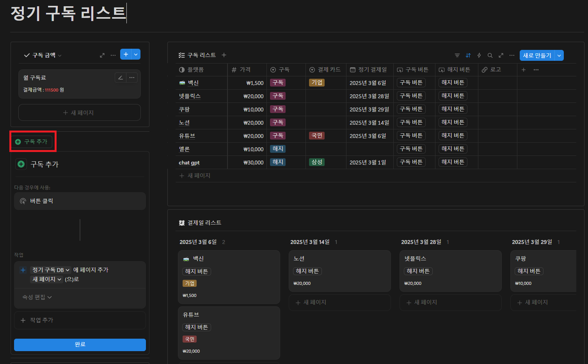Open filter icon in 구독 리스트 toolbar
Screen dimensions: 588x364
(457, 55)
